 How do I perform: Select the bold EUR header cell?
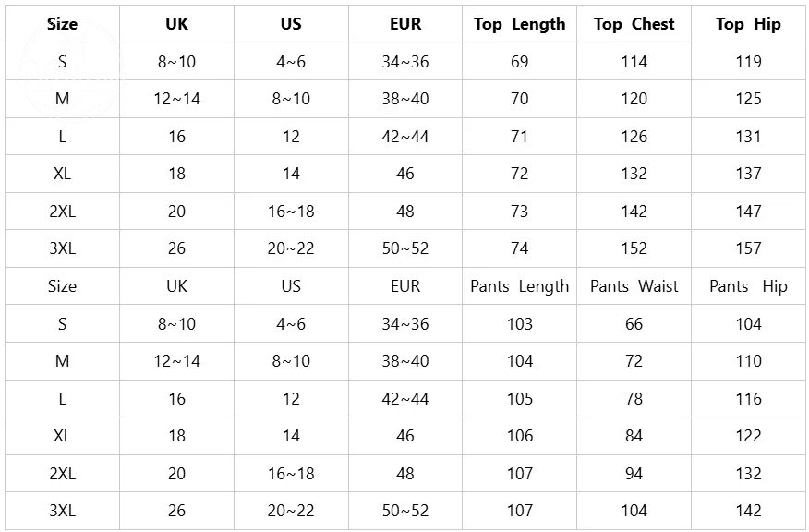pos(405,24)
